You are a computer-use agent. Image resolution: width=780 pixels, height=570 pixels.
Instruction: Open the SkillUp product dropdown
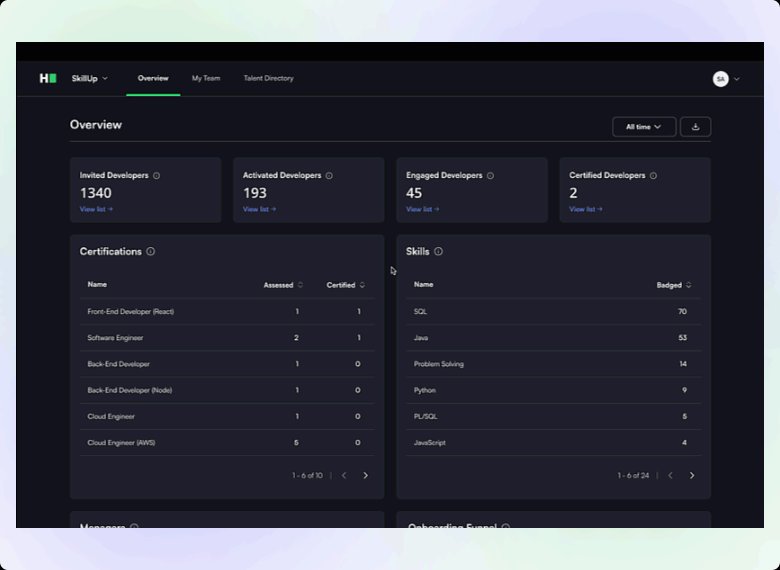(x=90, y=79)
